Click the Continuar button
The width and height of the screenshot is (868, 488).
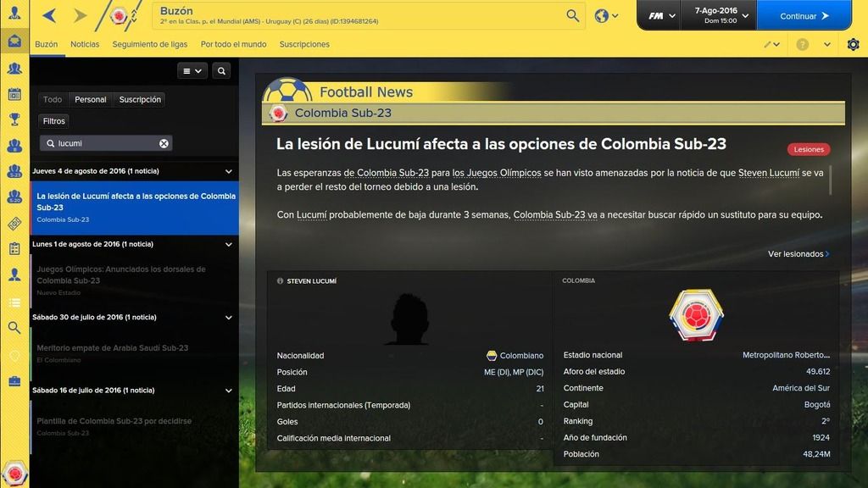coord(804,15)
